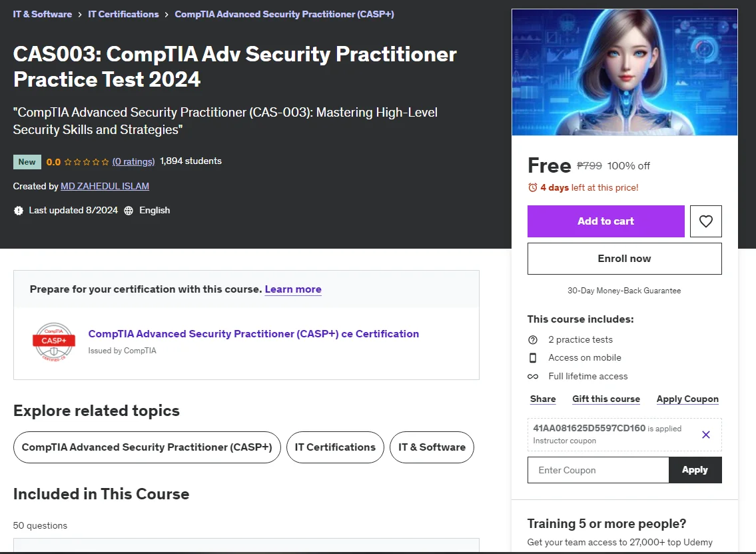Focus the Enter Coupon field
This screenshot has height=554, width=756.
pos(598,470)
